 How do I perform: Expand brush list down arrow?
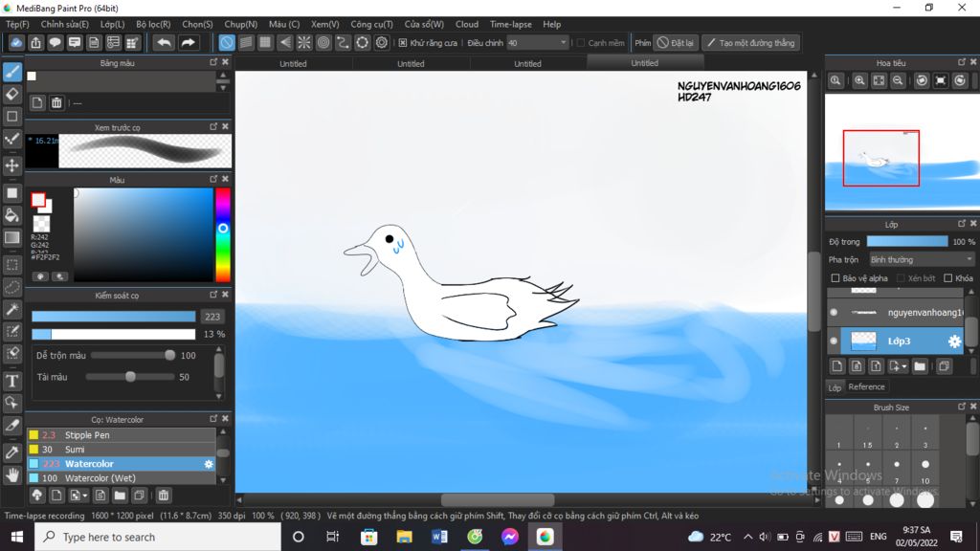coord(223,480)
